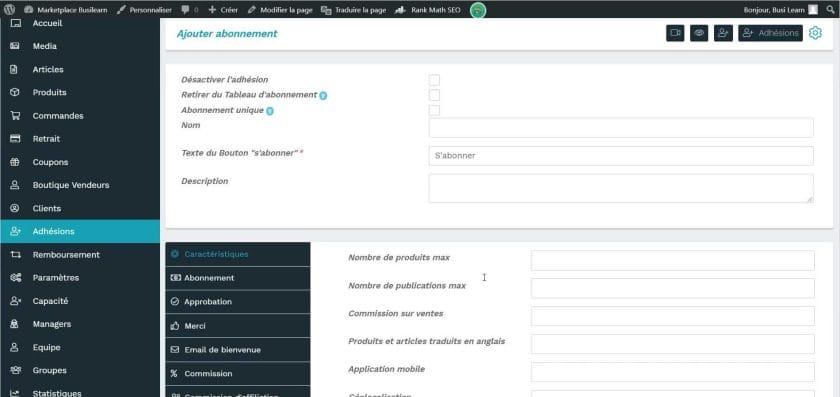Open Capacité in sidebar
840x397 pixels.
[80, 301]
